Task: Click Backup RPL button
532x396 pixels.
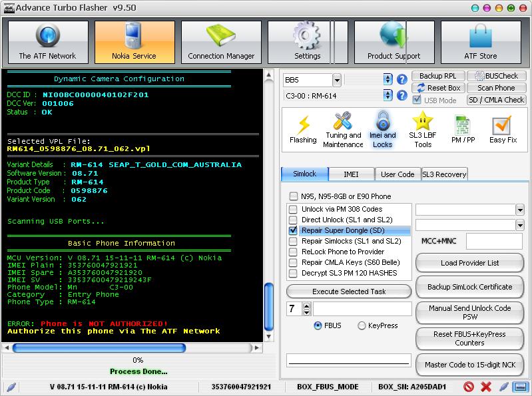Action: coord(437,76)
